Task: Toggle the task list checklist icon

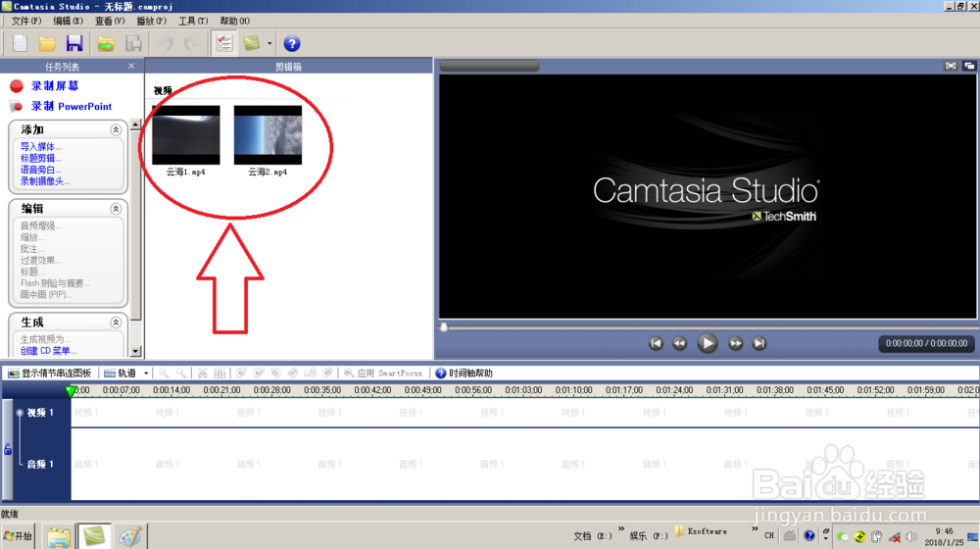Action: pos(223,43)
